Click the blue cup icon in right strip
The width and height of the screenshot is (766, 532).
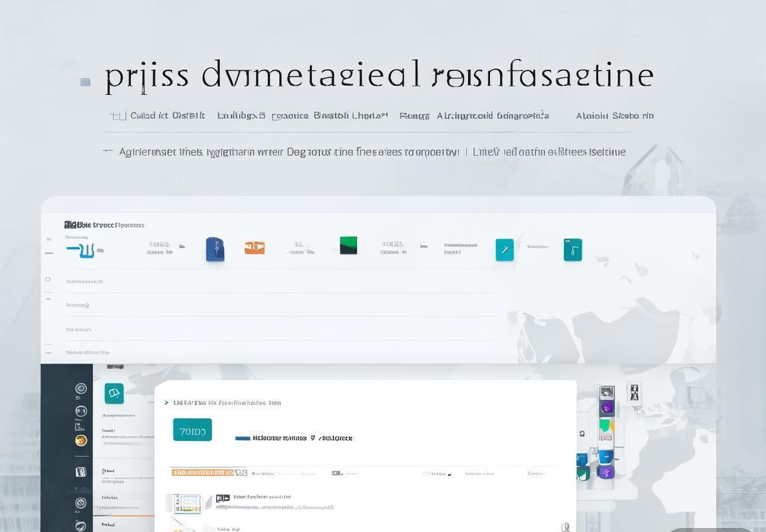[606, 458]
